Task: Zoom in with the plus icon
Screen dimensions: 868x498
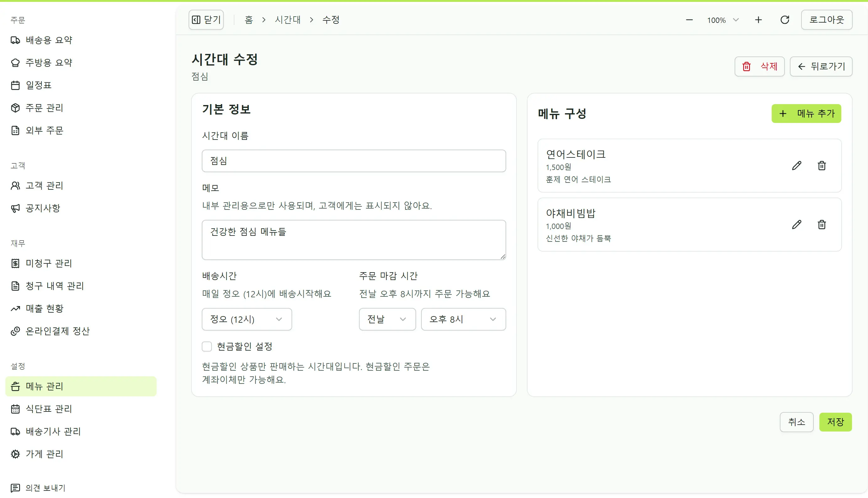Action: coord(758,20)
